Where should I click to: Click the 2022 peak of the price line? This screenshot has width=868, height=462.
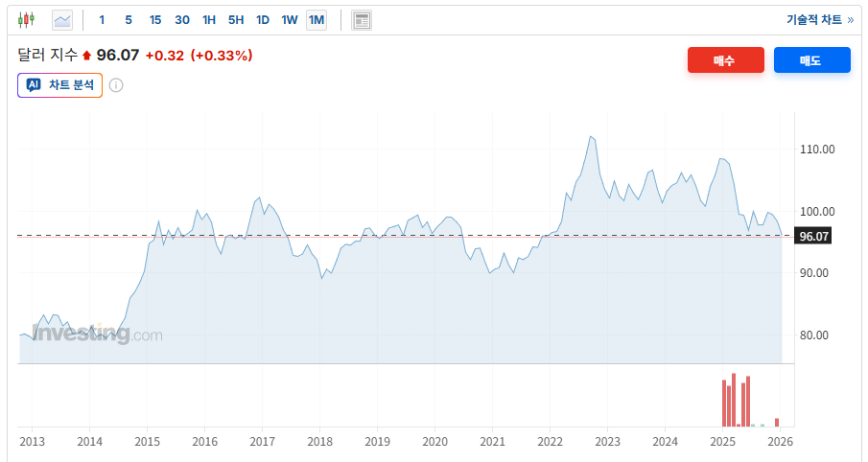click(591, 136)
